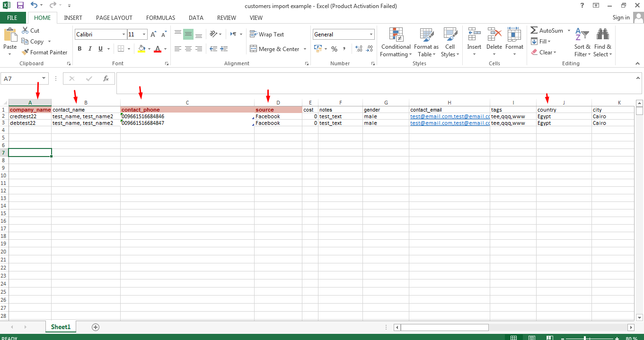Apply comma style number format
The height and width of the screenshot is (340, 644).
click(x=344, y=49)
